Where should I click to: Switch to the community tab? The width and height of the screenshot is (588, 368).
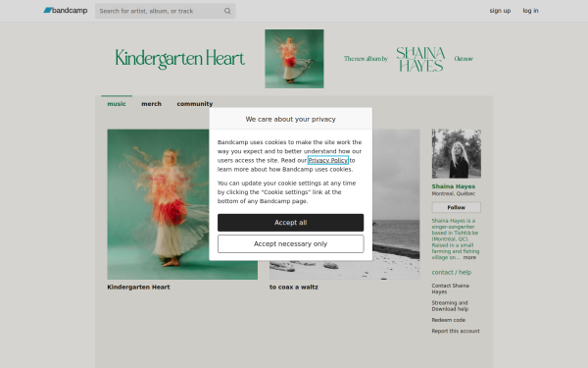pos(195,104)
